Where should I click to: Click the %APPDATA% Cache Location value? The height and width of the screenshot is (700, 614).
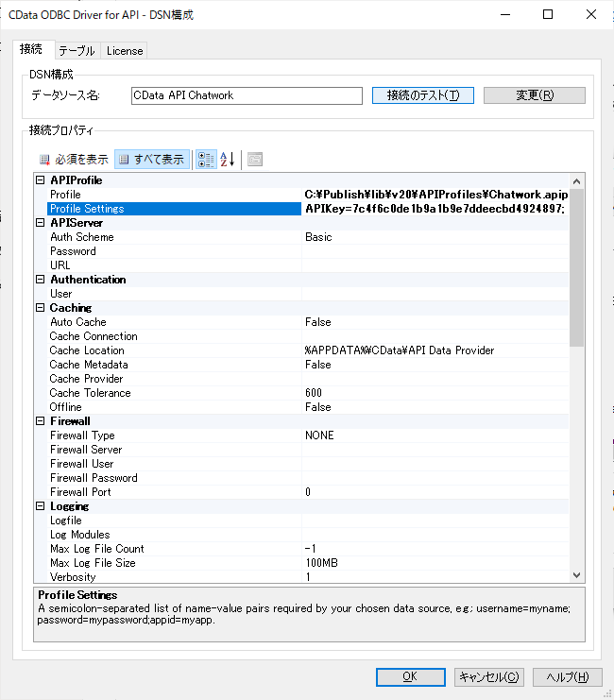[x=400, y=350]
